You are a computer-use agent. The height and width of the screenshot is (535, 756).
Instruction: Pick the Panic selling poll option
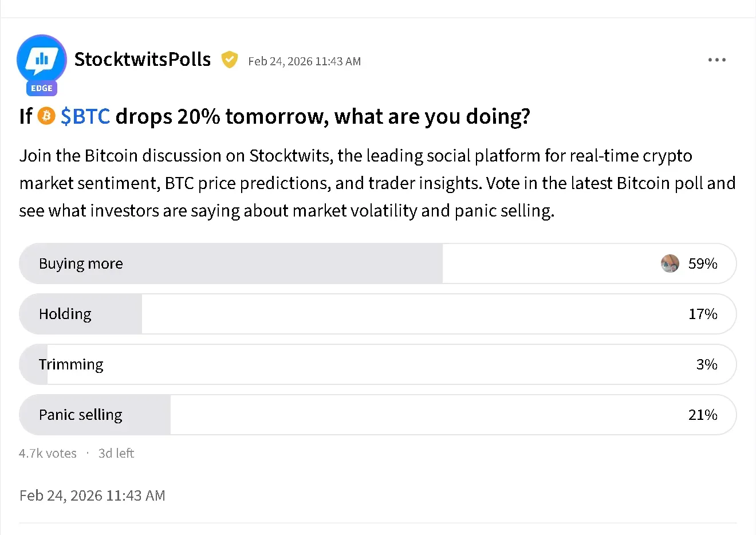coord(81,415)
